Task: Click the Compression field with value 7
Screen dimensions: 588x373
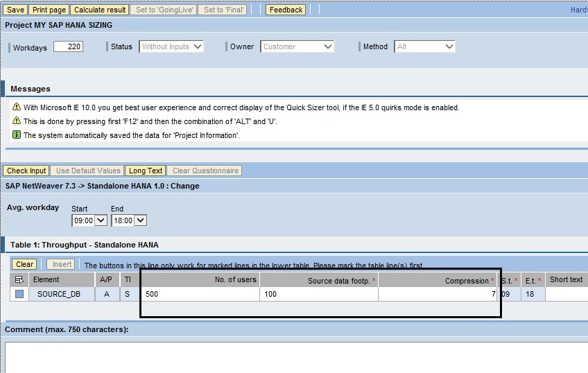Action: (438, 294)
